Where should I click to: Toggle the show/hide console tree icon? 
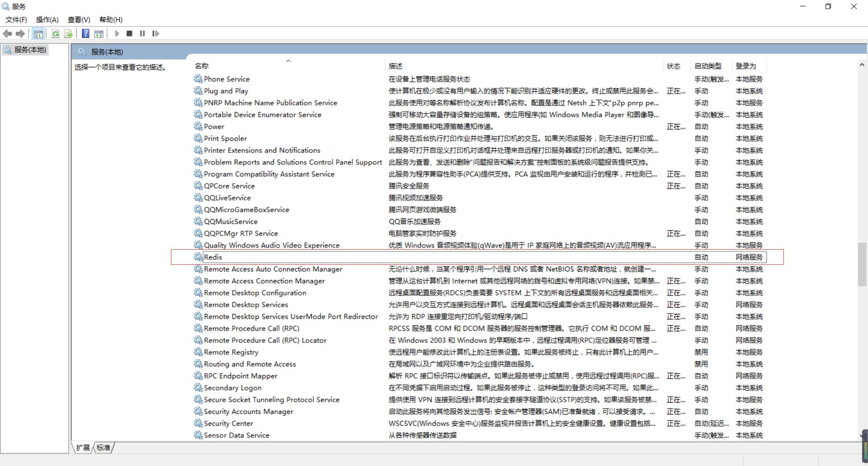pos(38,33)
